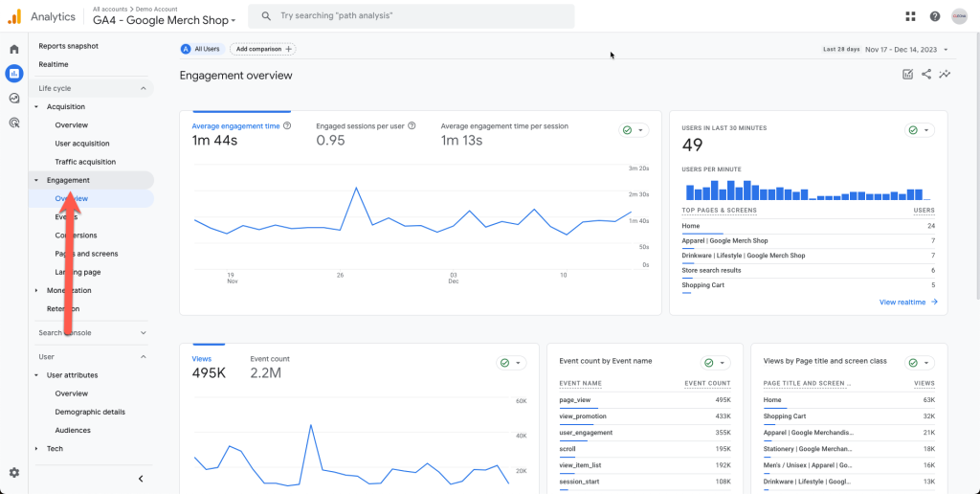Open the Demographic details report
This screenshot has height=494, width=980.
tap(91, 412)
